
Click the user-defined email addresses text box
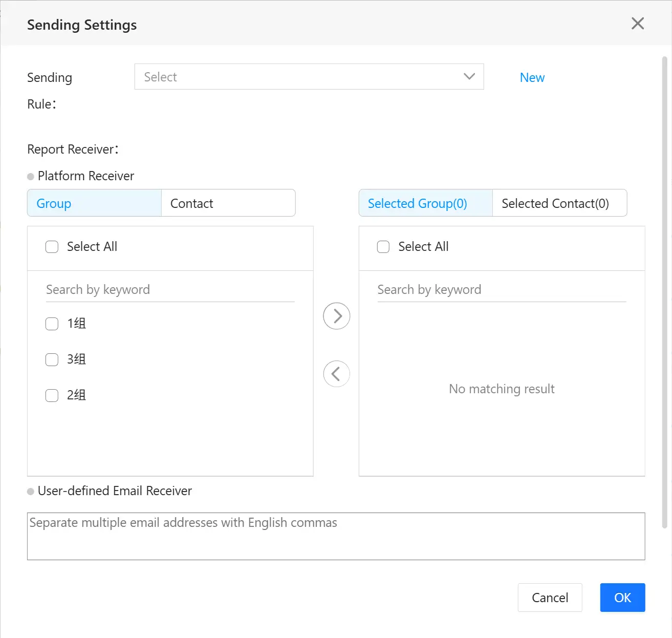pyautogui.click(x=336, y=536)
